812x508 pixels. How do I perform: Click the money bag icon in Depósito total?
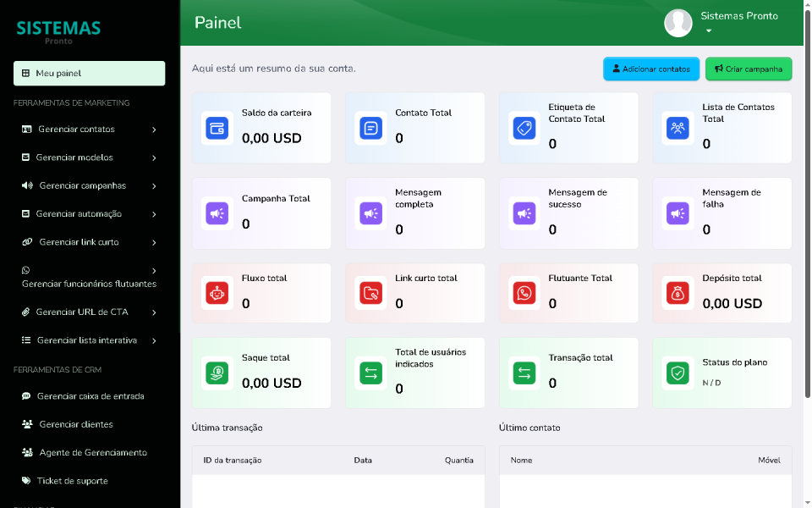(x=678, y=293)
